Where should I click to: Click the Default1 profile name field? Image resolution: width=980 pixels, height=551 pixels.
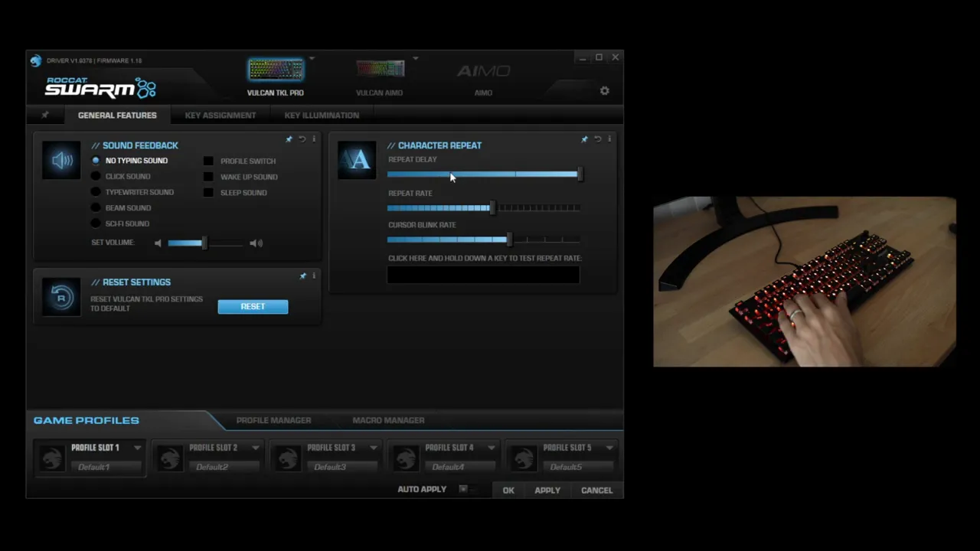[x=105, y=467]
